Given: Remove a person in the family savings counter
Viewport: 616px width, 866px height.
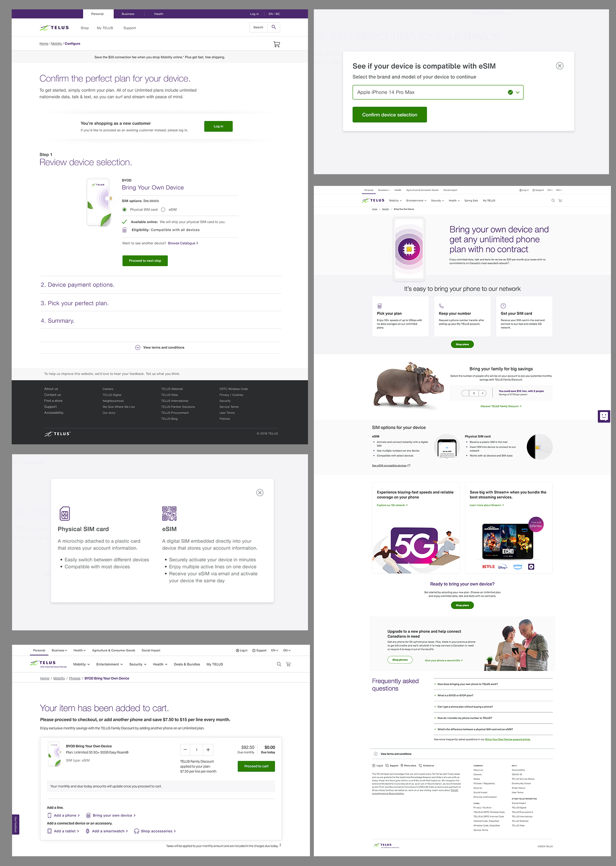Looking at the screenshot, I should click(x=465, y=393).
